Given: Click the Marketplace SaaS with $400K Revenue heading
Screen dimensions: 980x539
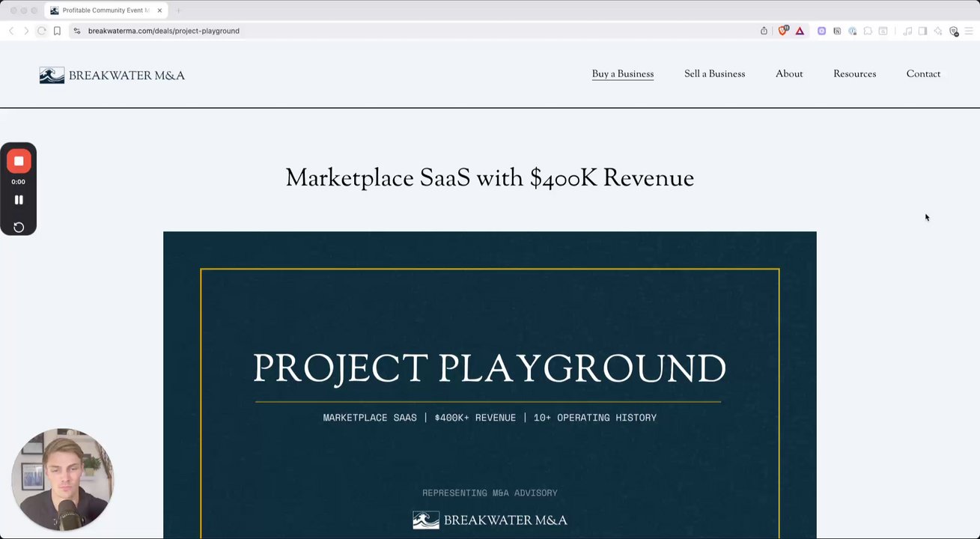Looking at the screenshot, I should point(490,178).
